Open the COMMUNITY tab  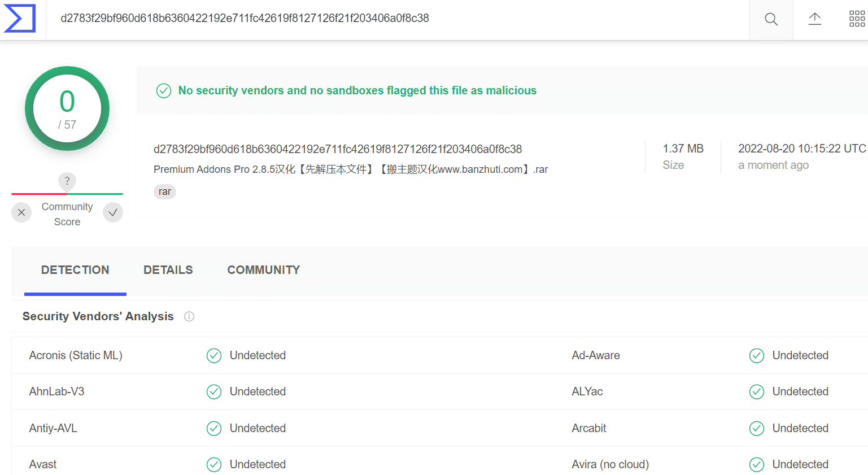tap(264, 270)
